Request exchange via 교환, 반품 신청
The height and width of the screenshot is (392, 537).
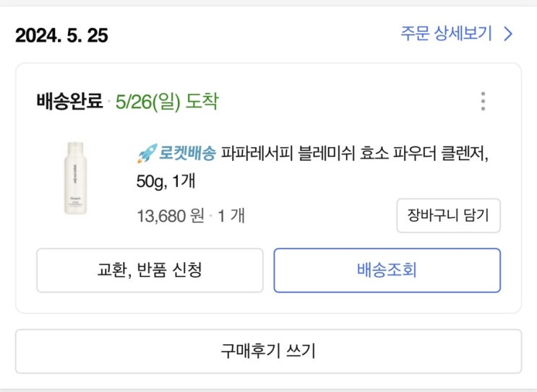150,271
